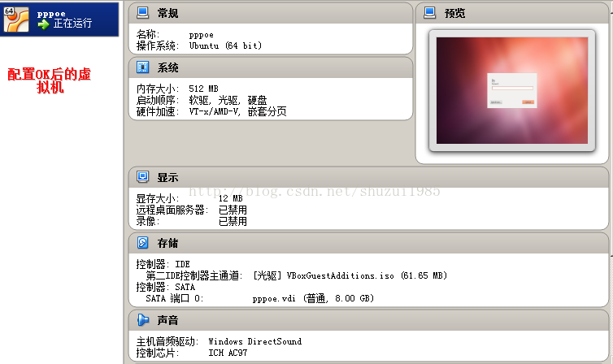Viewport: 613px width, 364px height.
Task: Open the 存储 settings header link
Action: coord(167,243)
